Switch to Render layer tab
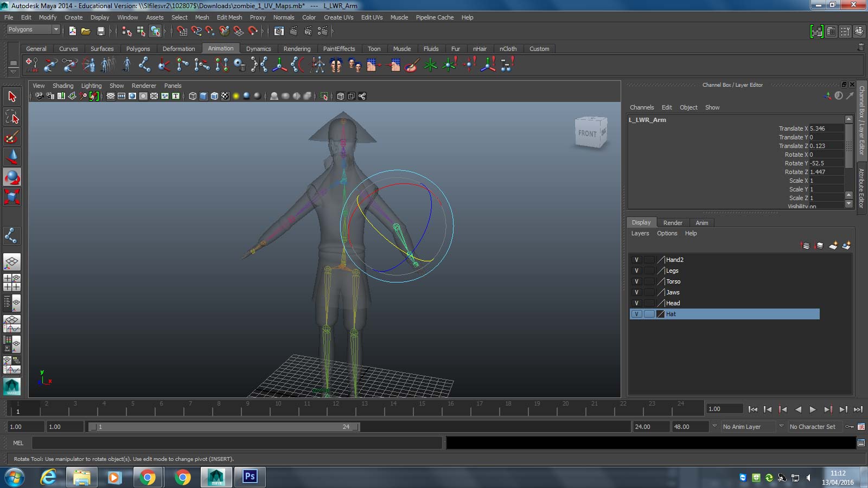This screenshot has height=488, width=868. [x=673, y=223]
